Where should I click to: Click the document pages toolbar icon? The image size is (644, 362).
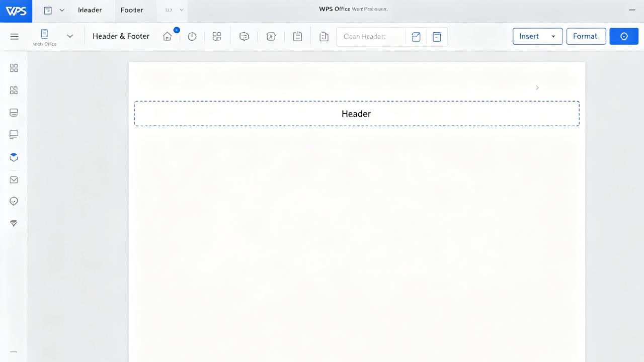(324, 36)
